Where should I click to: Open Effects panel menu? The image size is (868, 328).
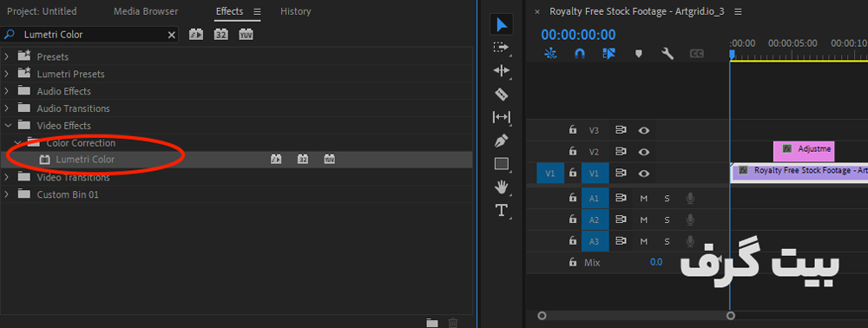pos(257,11)
